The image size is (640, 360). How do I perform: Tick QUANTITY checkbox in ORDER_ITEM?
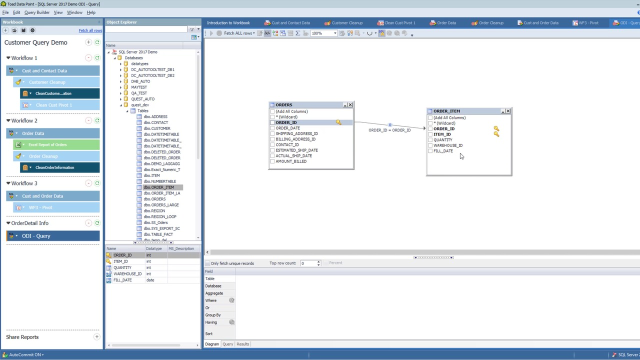click(430, 140)
